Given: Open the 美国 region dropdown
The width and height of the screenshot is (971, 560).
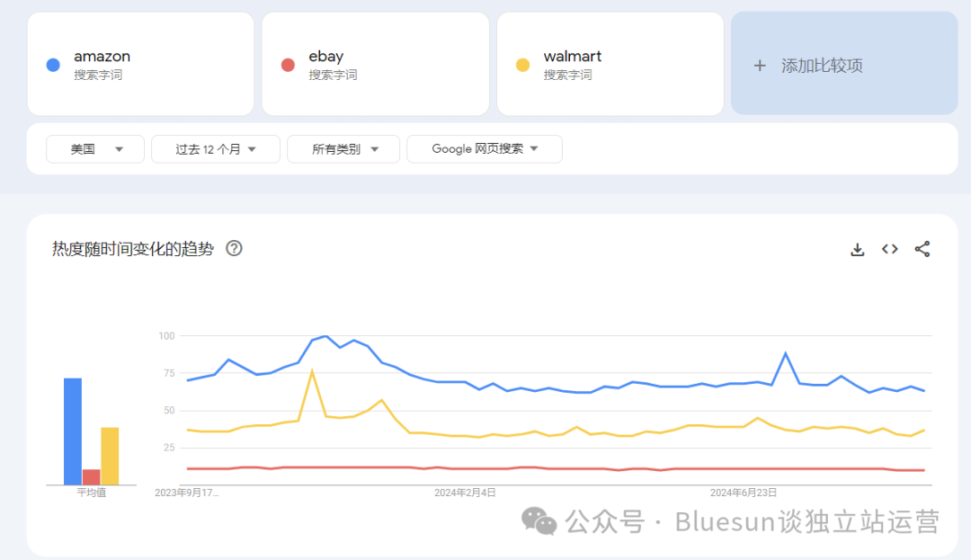Looking at the screenshot, I should tap(95, 149).
